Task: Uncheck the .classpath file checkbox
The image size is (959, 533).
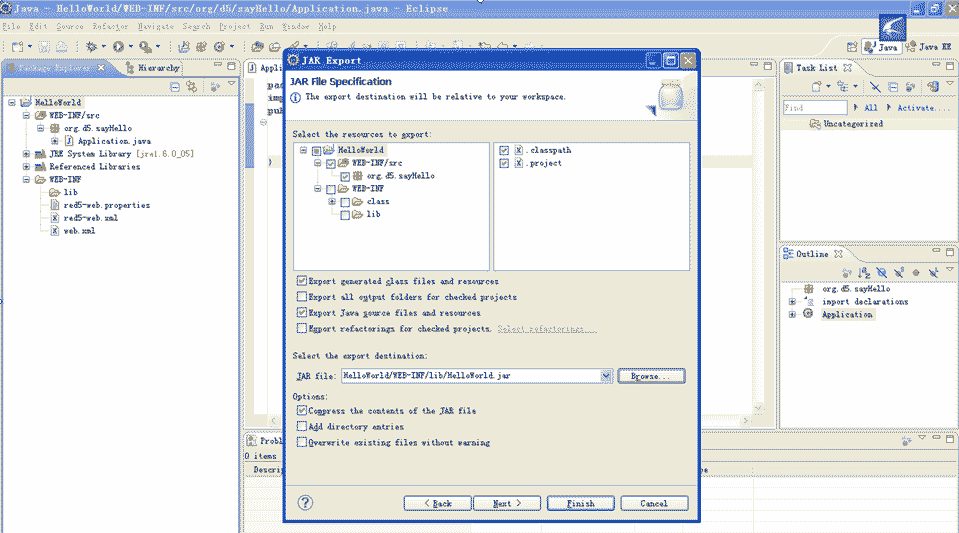Action: (504, 150)
